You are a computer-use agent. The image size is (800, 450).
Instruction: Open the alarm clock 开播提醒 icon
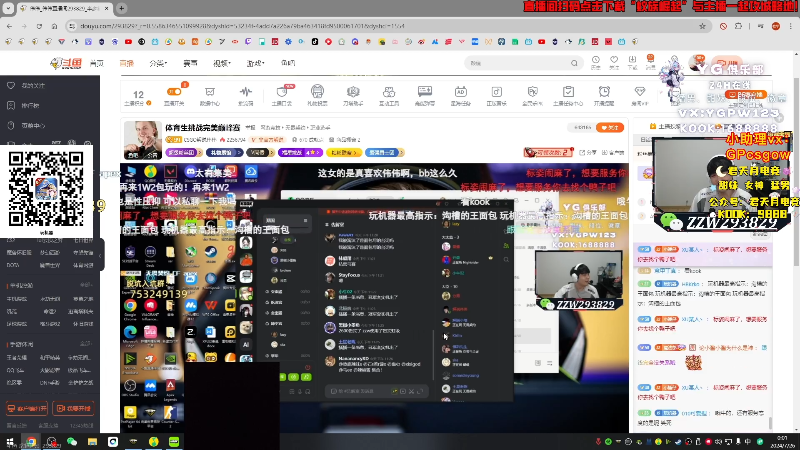[604, 95]
